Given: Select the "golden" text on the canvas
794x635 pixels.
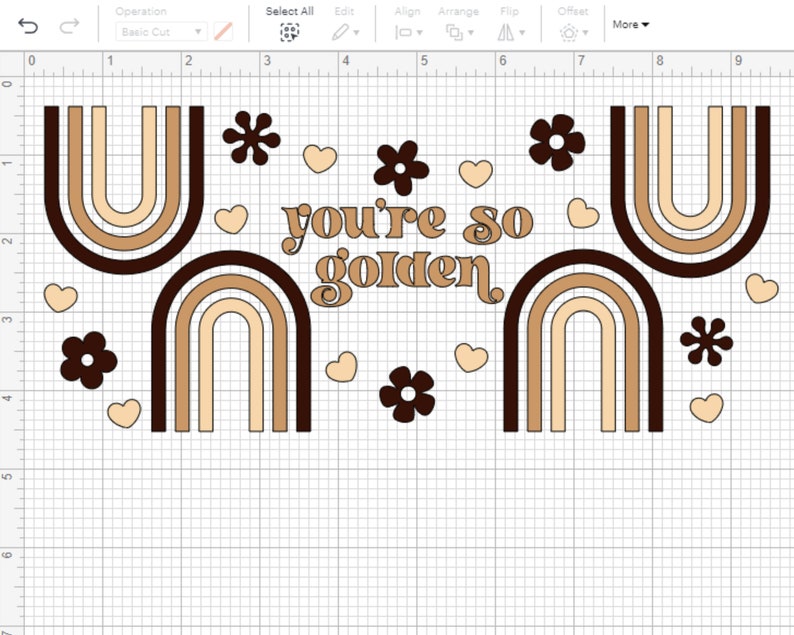Looking at the screenshot, I should [407, 277].
